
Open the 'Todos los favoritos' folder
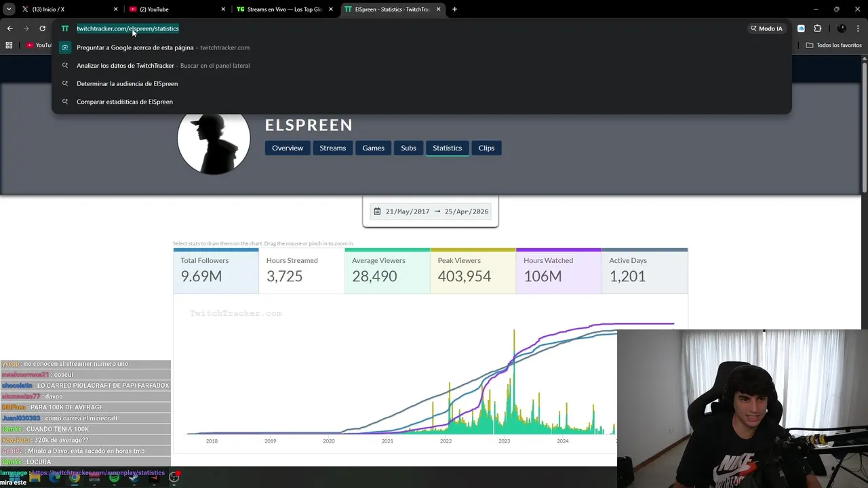(833, 45)
